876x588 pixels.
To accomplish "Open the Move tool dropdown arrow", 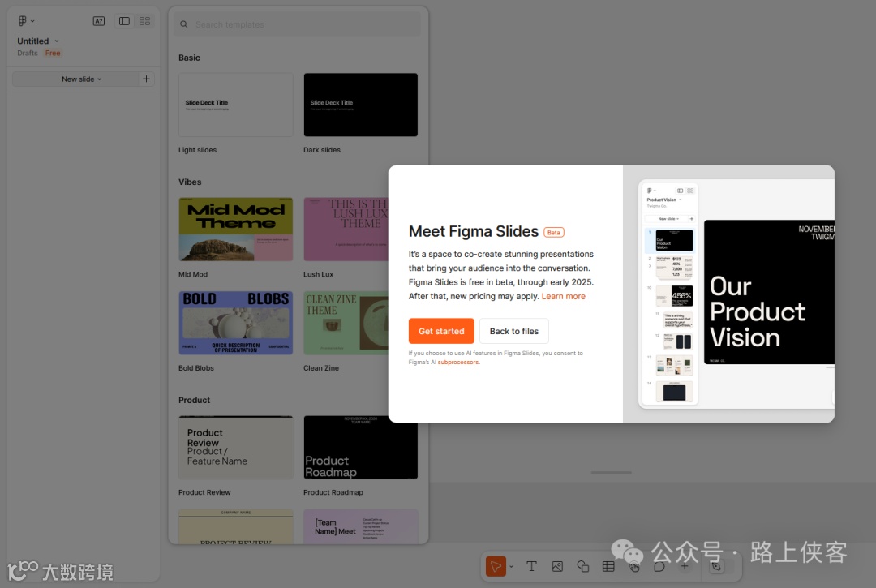I will point(511,567).
